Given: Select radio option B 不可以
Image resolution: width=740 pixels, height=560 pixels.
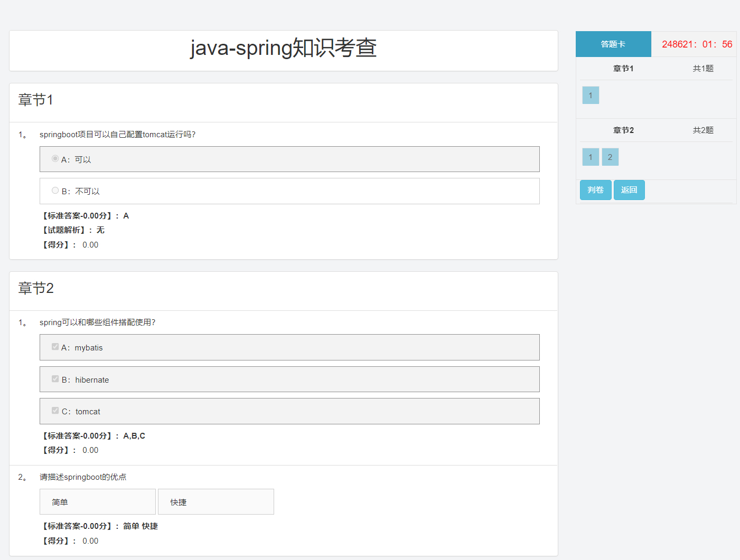Looking at the screenshot, I should coord(55,190).
